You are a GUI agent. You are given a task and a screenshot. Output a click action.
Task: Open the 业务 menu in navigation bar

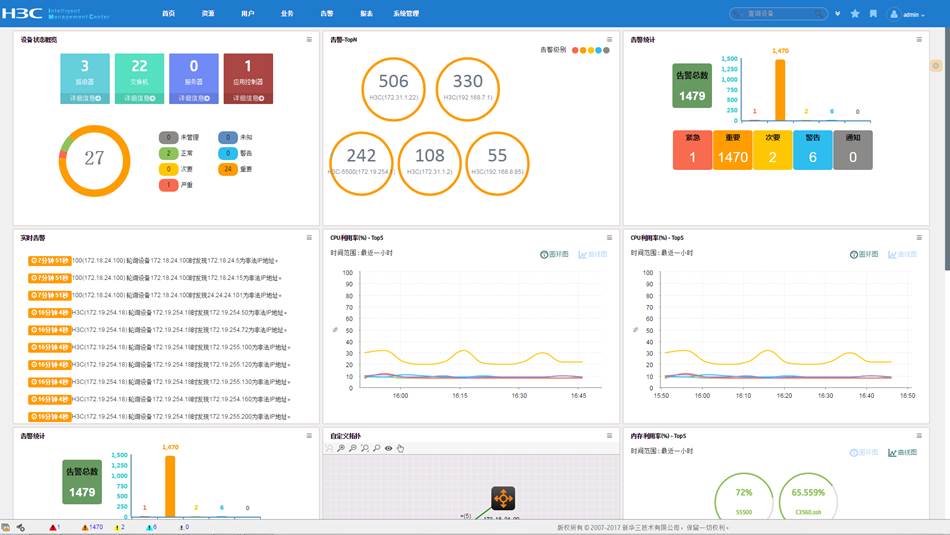click(287, 13)
